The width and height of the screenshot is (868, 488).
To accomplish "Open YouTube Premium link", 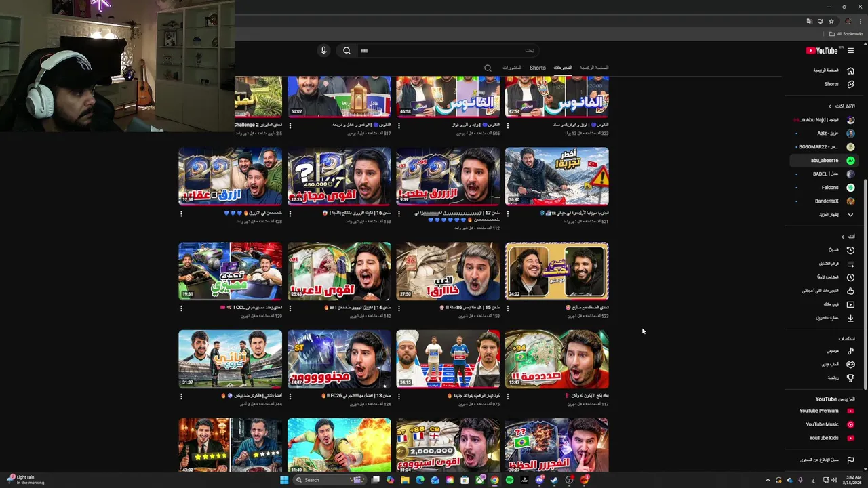I will click(818, 411).
